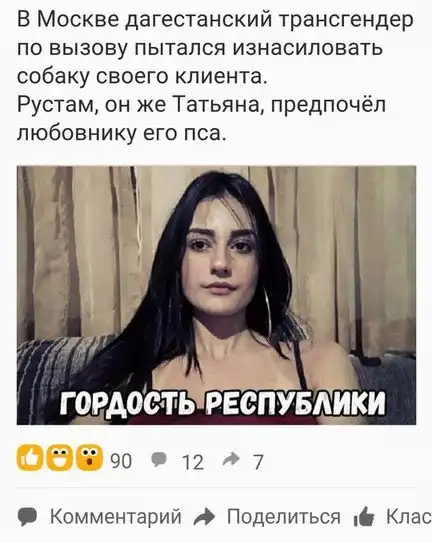Click the ГОРДОСТЬ РЕСПУБЛИКИ caption on image
Viewport: 432px width, 543px height.
[222, 403]
